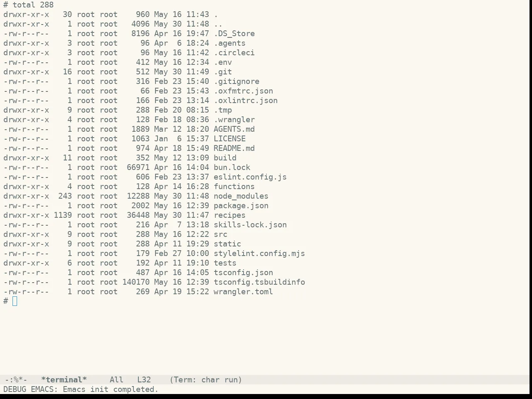This screenshot has width=532, height=399.
Task: Select the wrangler.toml file name
Action: tap(244, 292)
